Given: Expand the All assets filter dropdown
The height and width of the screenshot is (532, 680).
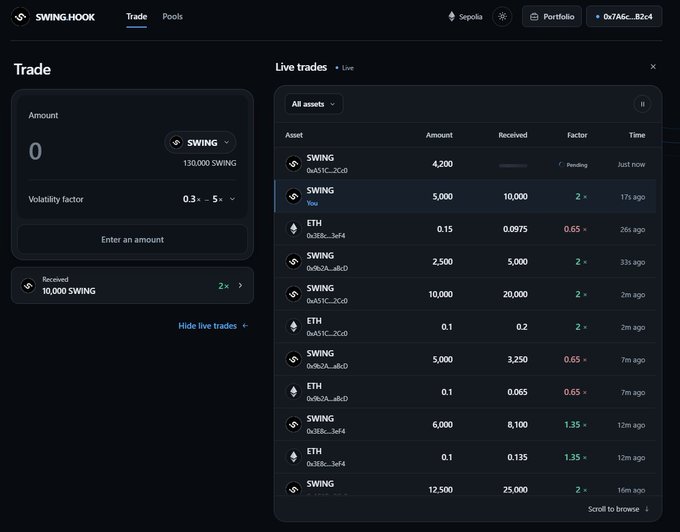Looking at the screenshot, I should tap(314, 104).
